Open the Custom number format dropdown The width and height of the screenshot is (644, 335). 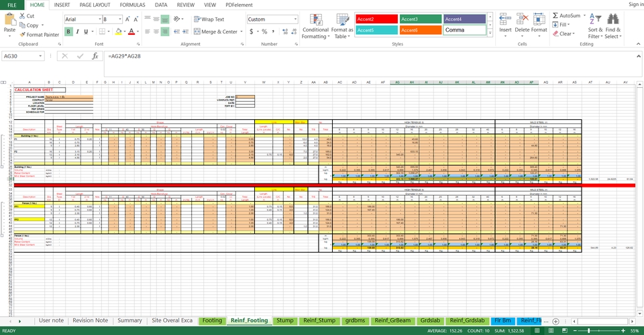[x=295, y=19]
